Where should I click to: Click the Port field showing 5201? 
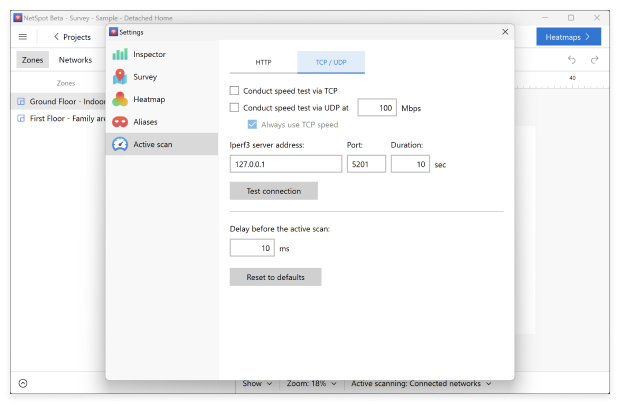click(x=366, y=164)
